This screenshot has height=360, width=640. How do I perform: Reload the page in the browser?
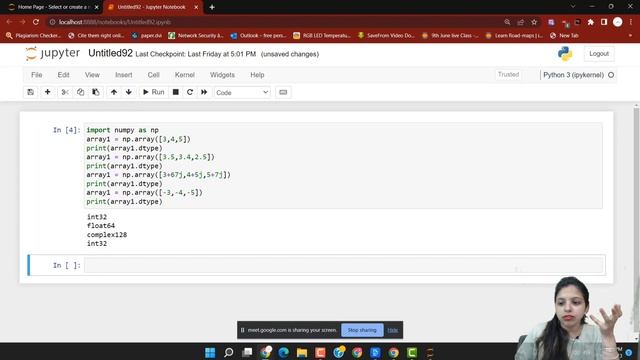click(36, 22)
